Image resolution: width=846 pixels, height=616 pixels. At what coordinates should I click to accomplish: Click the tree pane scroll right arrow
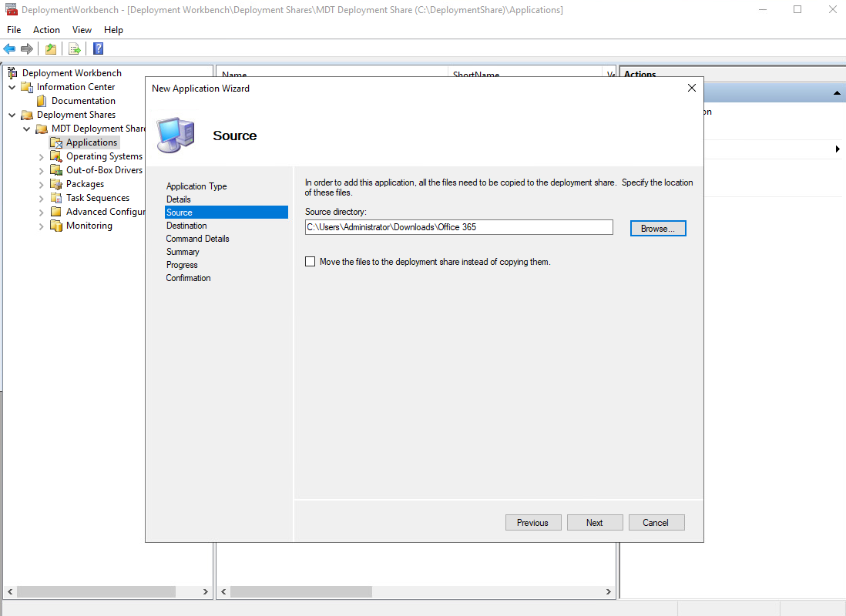click(x=205, y=591)
